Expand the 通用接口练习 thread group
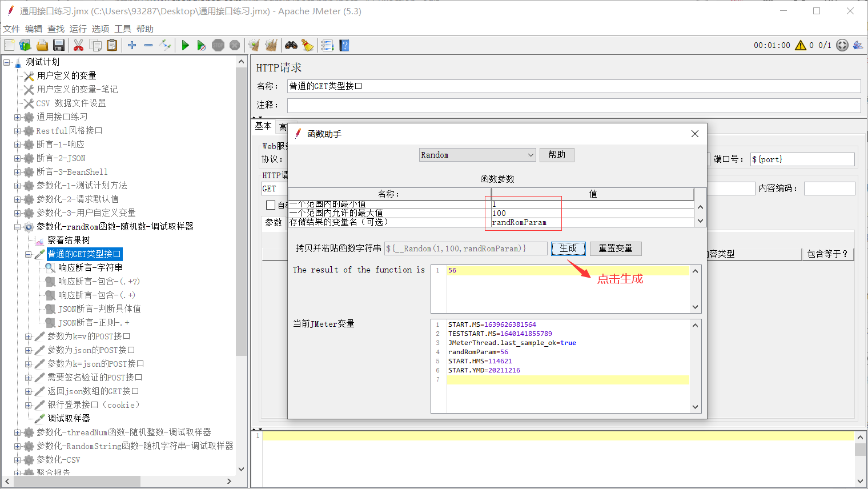This screenshot has width=868, height=489. 18,117
